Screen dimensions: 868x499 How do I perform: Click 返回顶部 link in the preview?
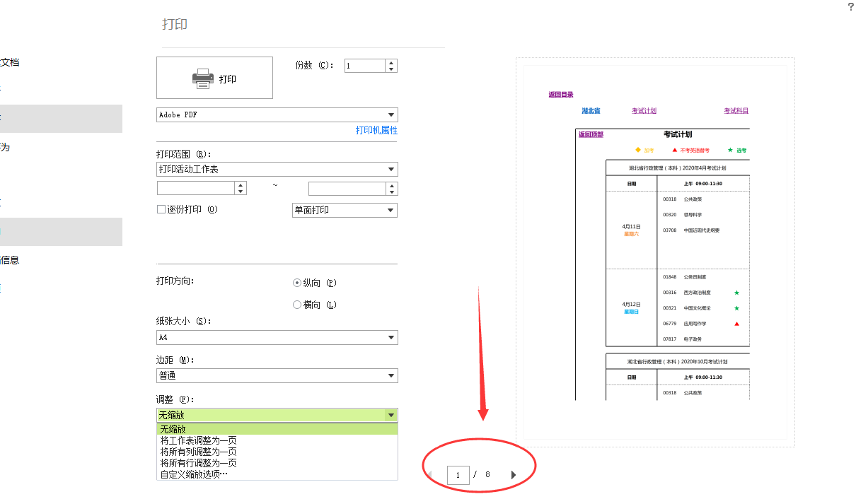pos(591,134)
